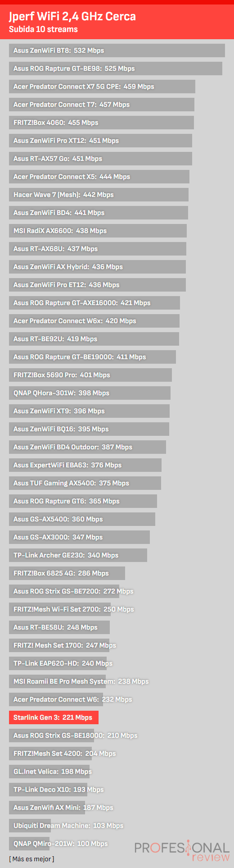This screenshot has width=234, height=868.
Task: Click the Más es mejor footnote label
Action: tap(31, 859)
